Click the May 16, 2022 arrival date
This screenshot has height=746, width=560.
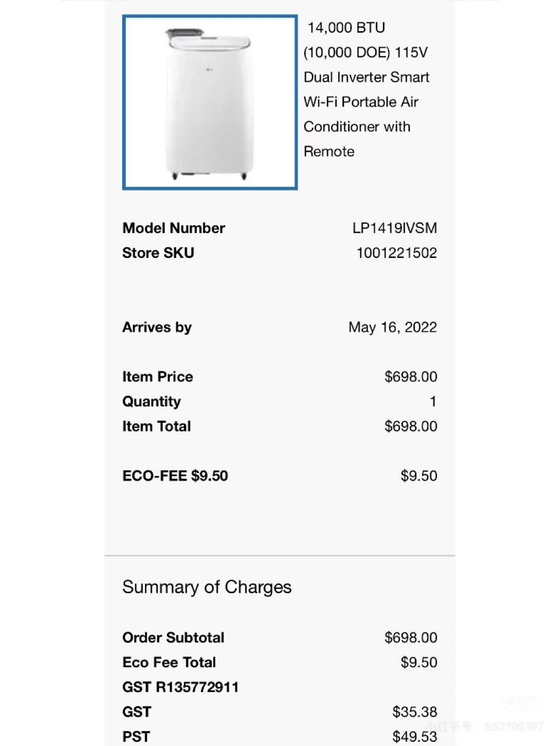point(392,327)
